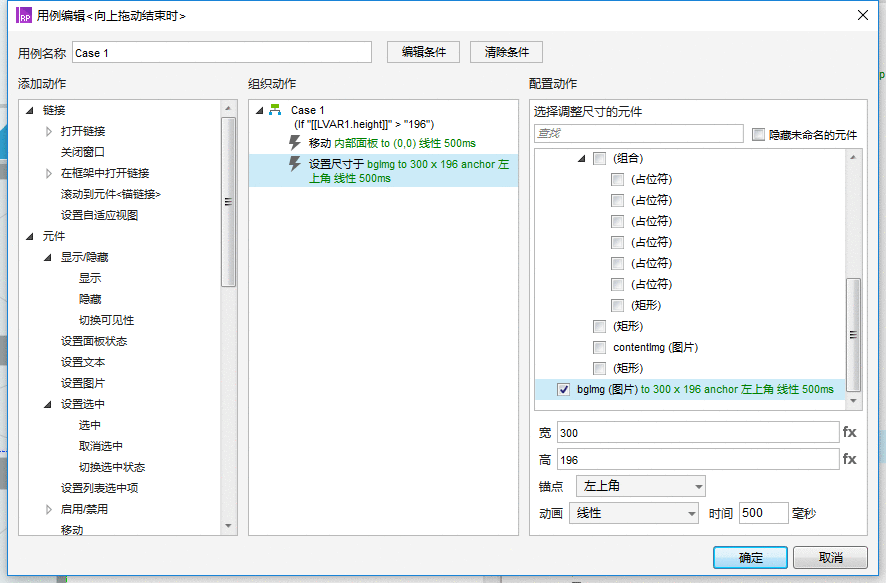Viewport: 886px width, 583px height.
Task: Click the 清除条件 button
Action: click(x=506, y=52)
